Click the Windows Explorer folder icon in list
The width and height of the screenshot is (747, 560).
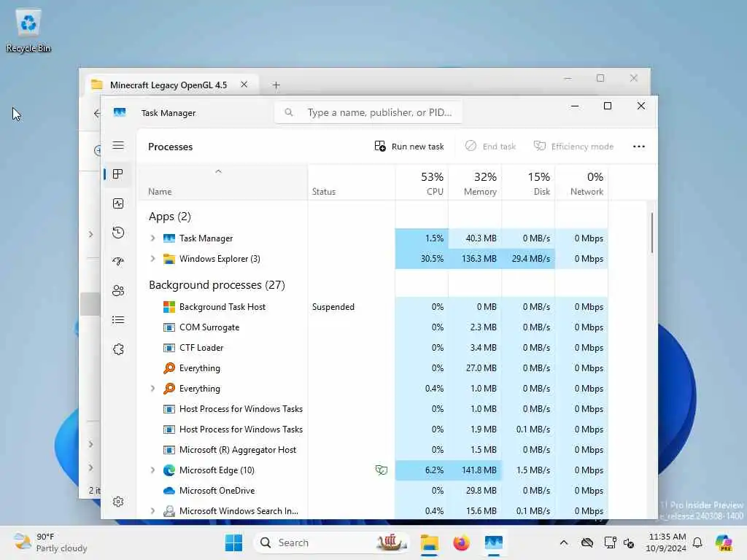pos(169,259)
